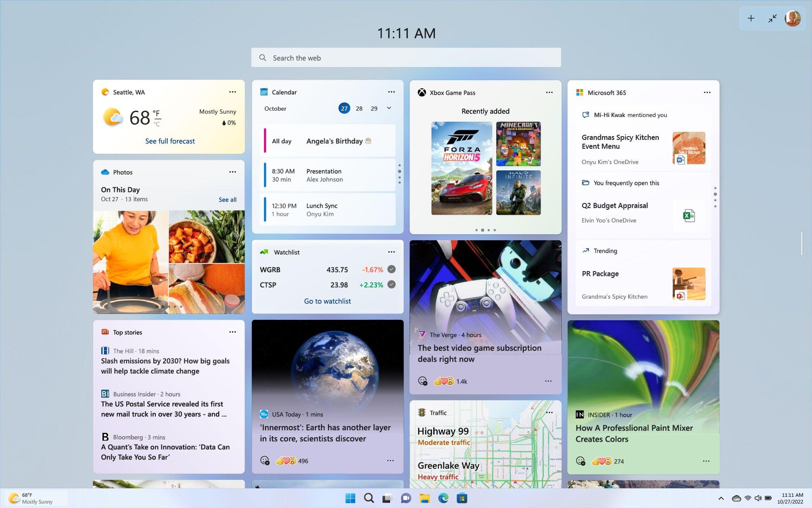Viewport: 812px width, 508px height.
Task: Click the Go to watchlist link
Action: tap(327, 301)
